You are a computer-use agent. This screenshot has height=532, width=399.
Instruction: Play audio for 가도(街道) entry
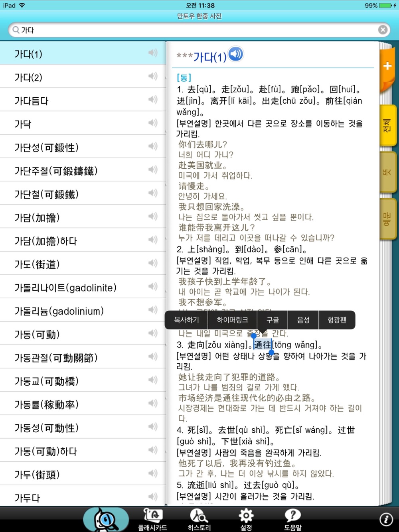pos(153,263)
